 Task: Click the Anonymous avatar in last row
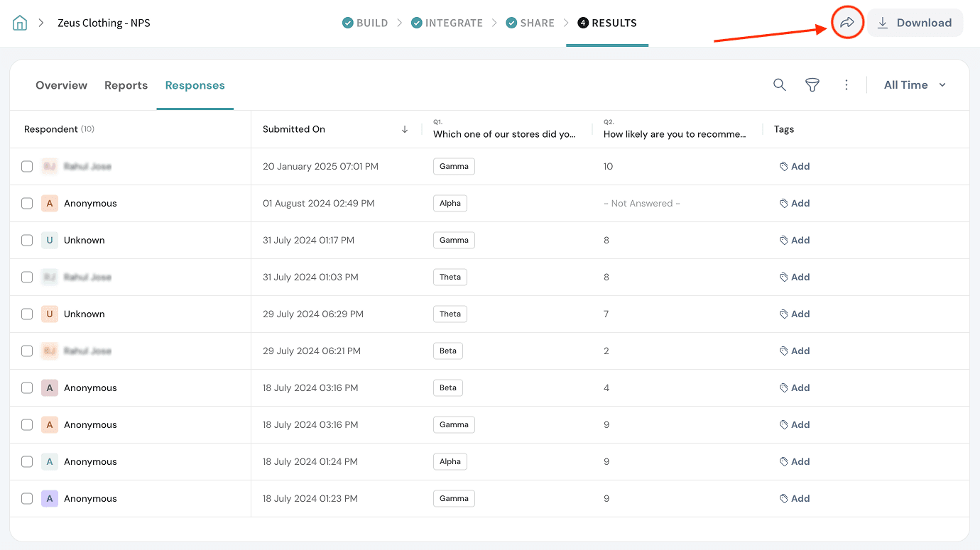point(49,499)
